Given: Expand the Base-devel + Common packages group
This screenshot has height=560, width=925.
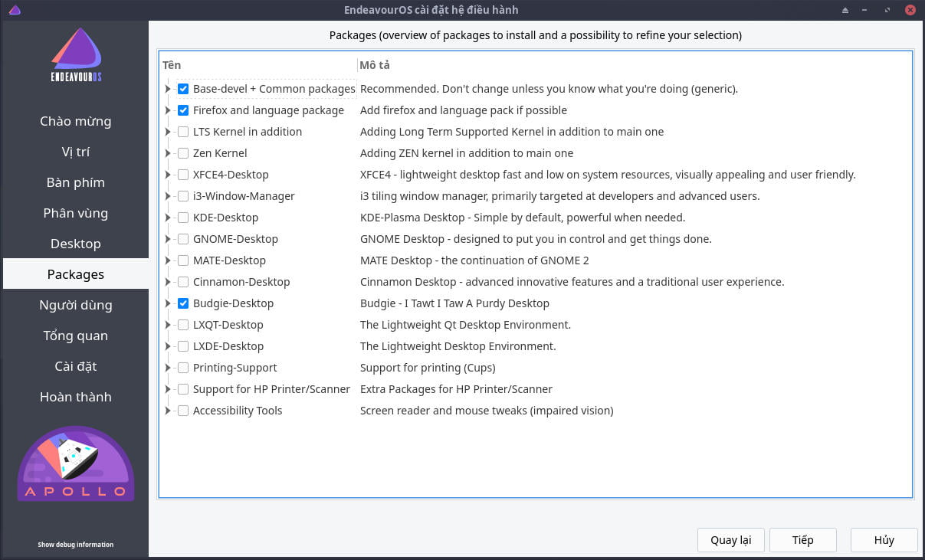Looking at the screenshot, I should pos(168,89).
